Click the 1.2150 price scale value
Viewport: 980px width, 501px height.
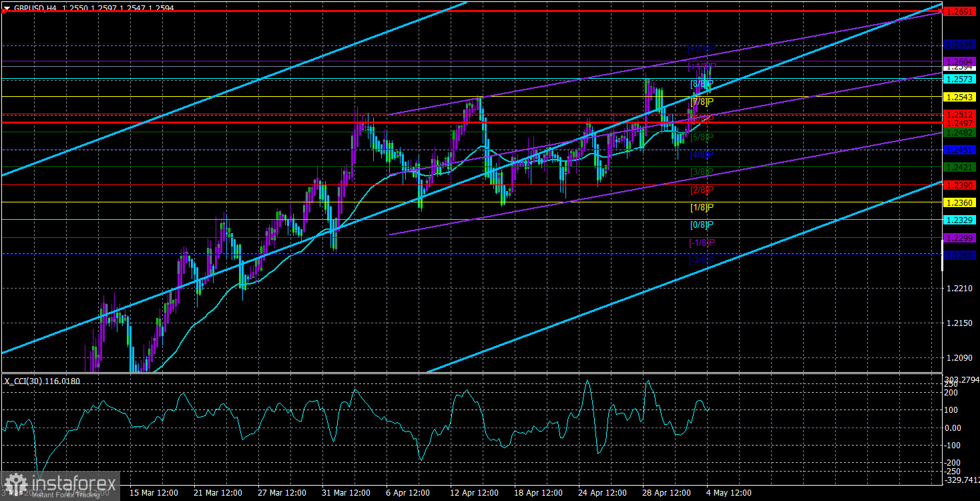(960, 323)
